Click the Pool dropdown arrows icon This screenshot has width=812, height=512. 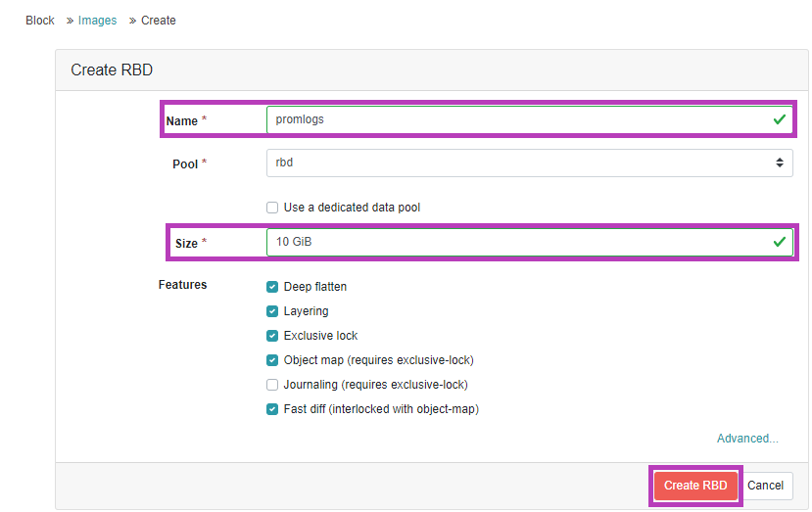coord(780,163)
